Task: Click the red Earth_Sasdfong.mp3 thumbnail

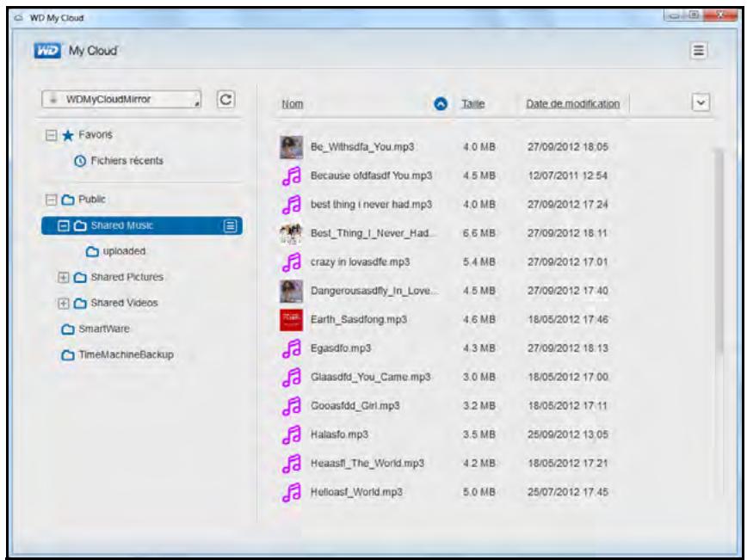Action: (x=291, y=319)
